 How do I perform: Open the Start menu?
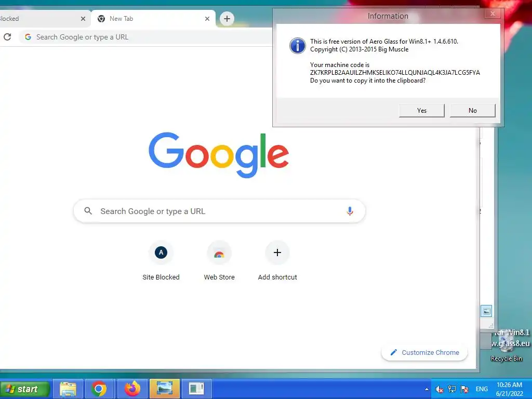[x=25, y=389]
